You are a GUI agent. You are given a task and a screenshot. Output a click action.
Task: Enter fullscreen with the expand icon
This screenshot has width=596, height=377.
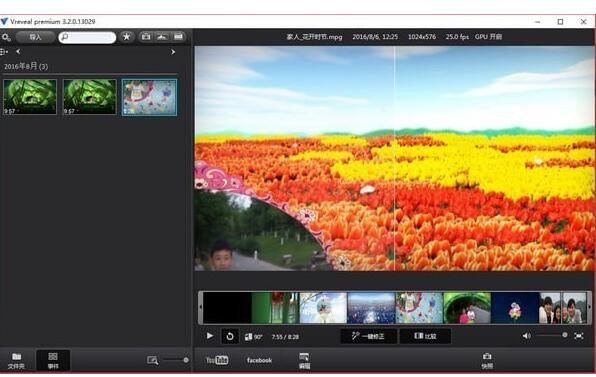point(579,336)
